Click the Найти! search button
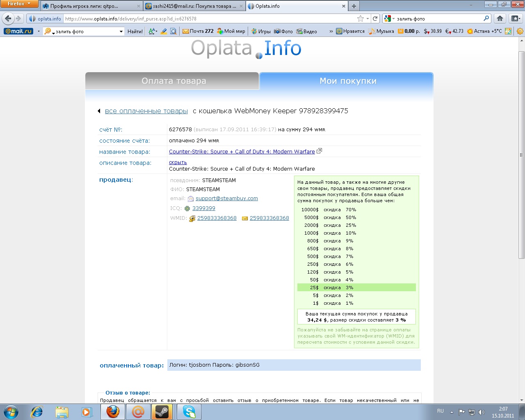 click(x=135, y=31)
